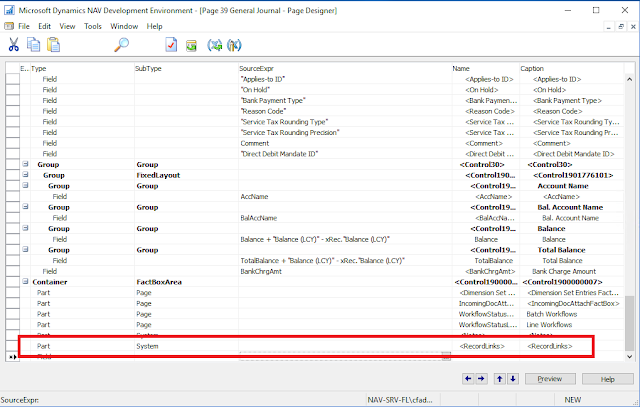The height and width of the screenshot is (407, 640).
Task: Move control left with blue left arrow
Action: [468, 379]
